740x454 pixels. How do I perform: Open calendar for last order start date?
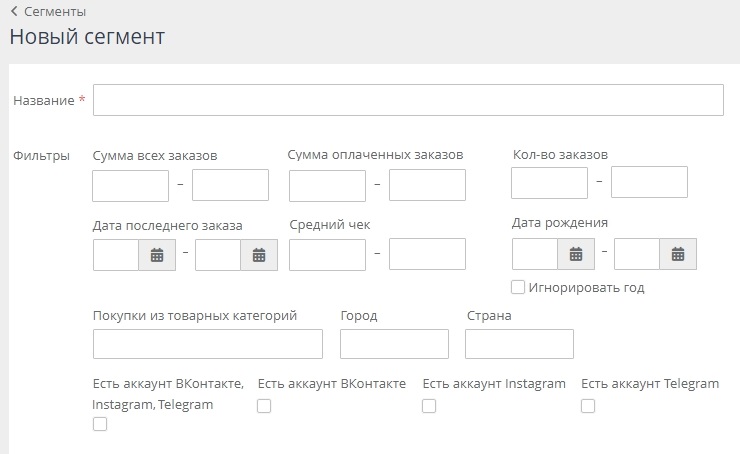(x=157, y=255)
